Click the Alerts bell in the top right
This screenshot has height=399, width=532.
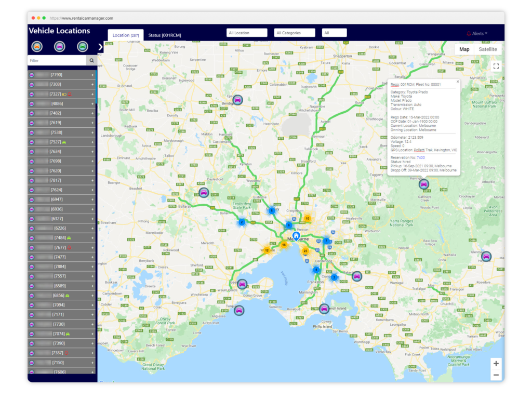[x=476, y=33]
